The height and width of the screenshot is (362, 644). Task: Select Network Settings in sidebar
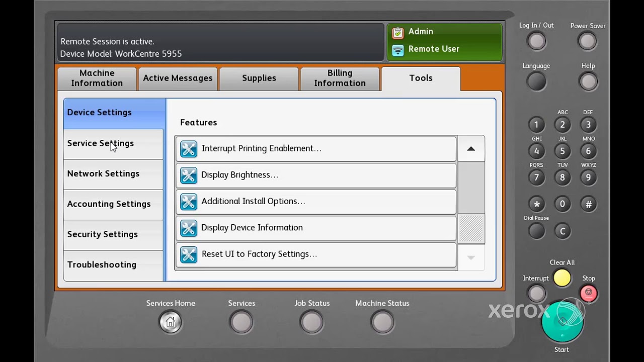[113, 174]
